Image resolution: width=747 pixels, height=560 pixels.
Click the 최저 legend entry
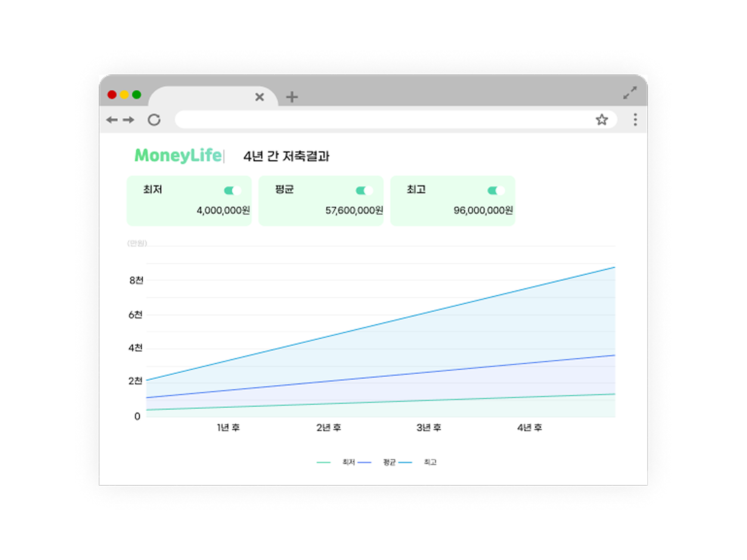(348, 462)
